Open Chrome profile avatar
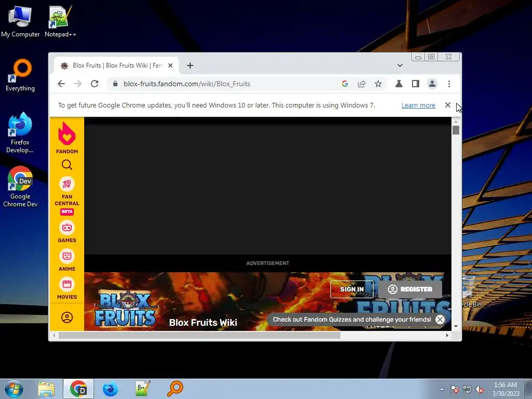The width and height of the screenshot is (532, 399). pos(432,84)
